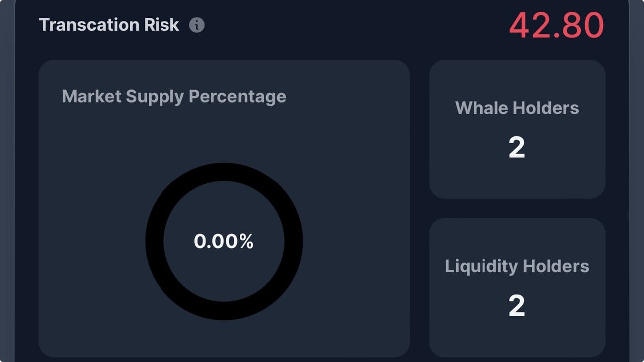Image resolution: width=644 pixels, height=362 pixels.
Task: Select the Whale Holders count of 2
Action: pyautogui.click(x=517, y=148)
